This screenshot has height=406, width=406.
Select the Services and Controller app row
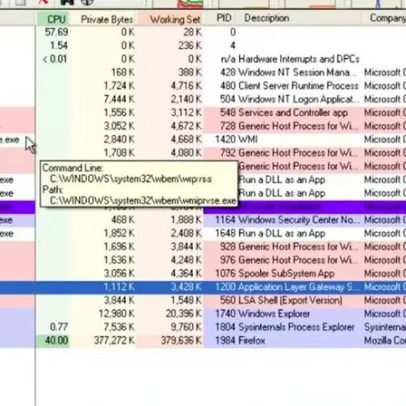[203, 113]
